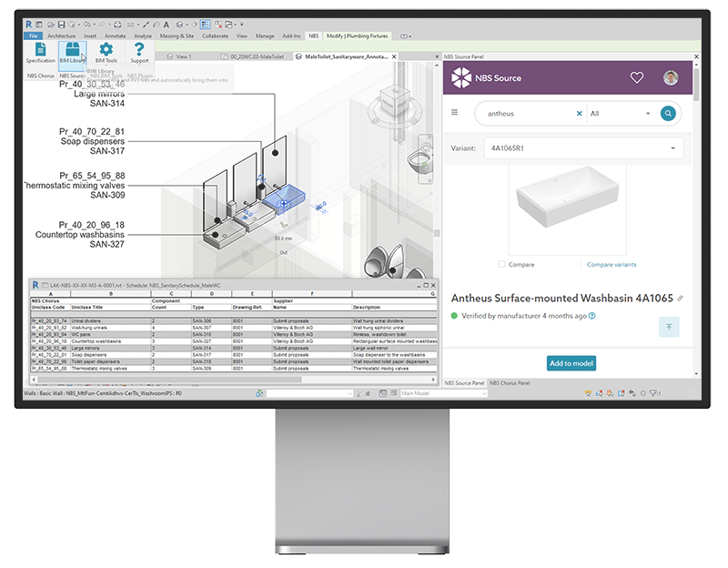Click the Open folder quick-access icon

click(51, 25)
